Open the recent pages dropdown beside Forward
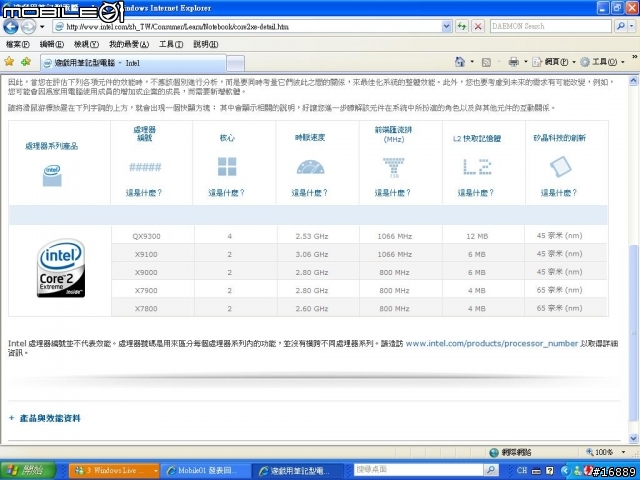Viewport: 640px width, 480px height. click(42, 27)
